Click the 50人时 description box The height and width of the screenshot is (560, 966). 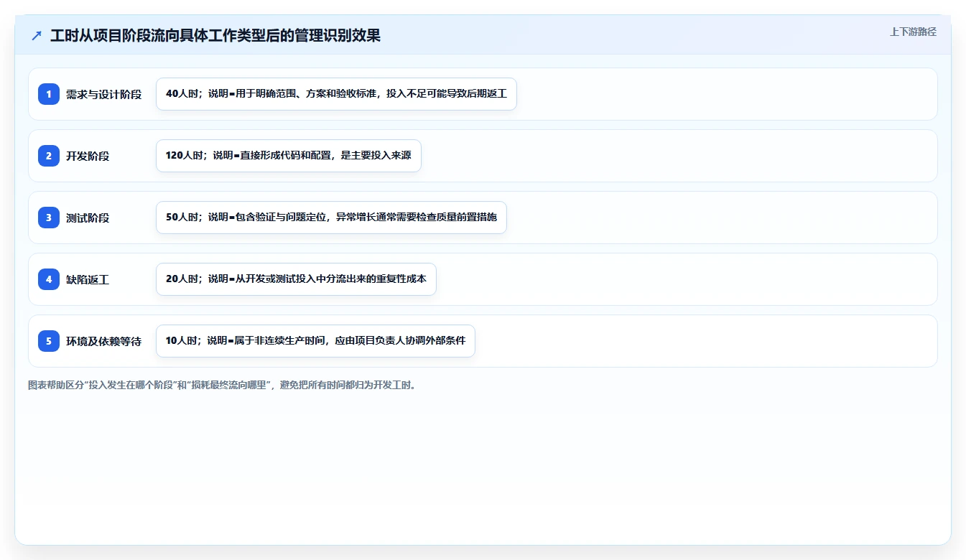click(x=331, y=218)
